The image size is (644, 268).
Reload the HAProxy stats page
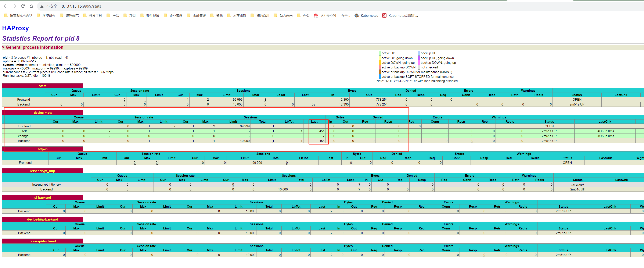coord(23,6)
